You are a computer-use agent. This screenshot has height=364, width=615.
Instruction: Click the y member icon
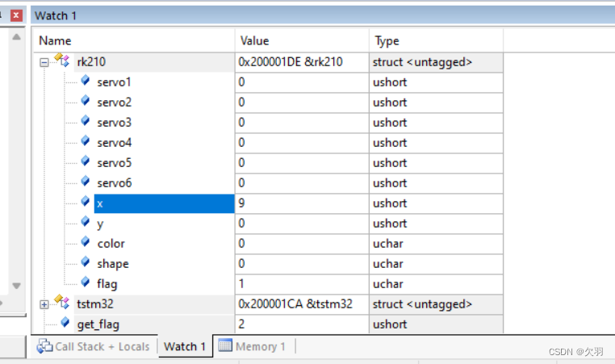[86, 222]
